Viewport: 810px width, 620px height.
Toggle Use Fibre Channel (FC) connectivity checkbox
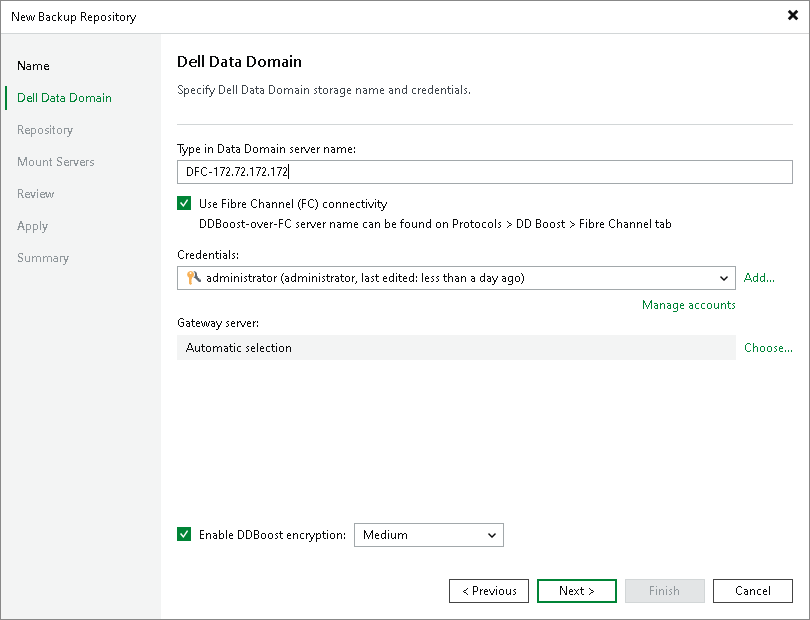click(x=184, y=203)
